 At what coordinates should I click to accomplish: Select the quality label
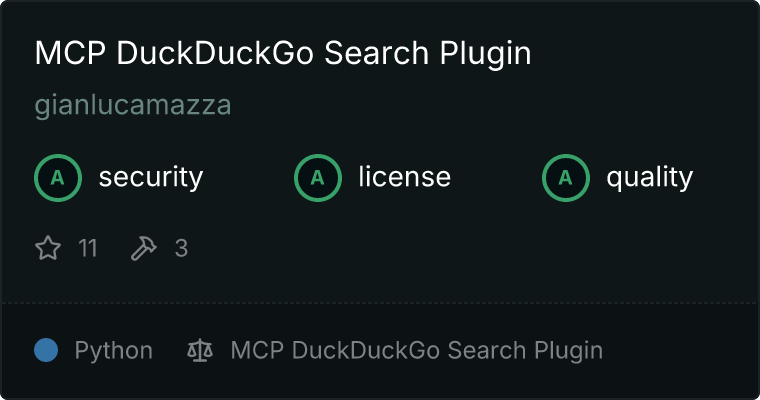pos(649,178)
